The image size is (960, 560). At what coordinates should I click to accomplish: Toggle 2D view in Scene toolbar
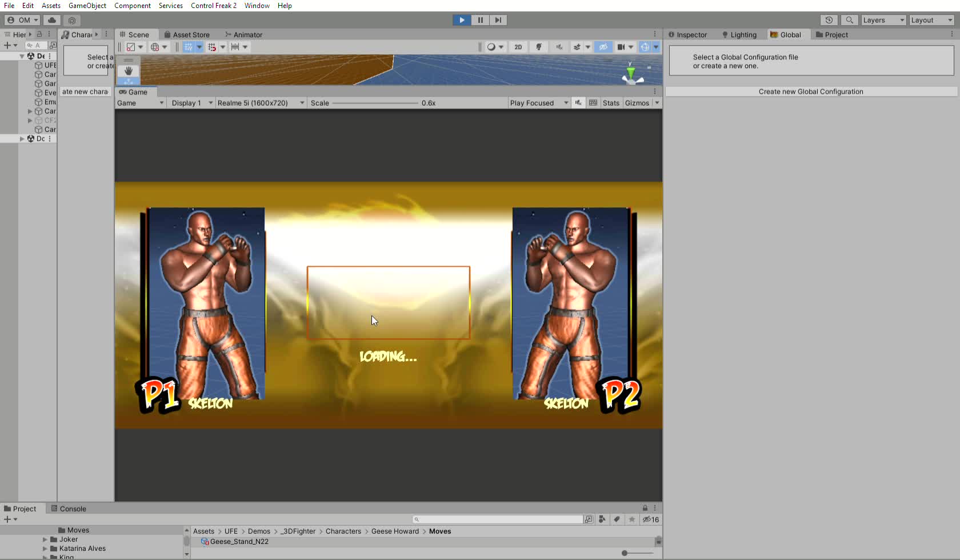pyautogui.click(x=518, y=47)
